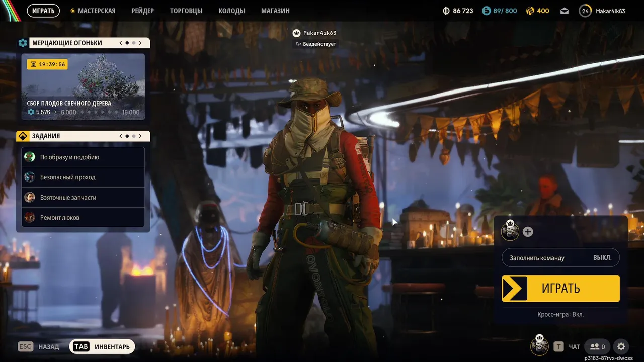
Task: Click the gear icon beside МЕРЦАЮЩИЕ ОГОНЬКИ
Action: [x=23, y=43]
